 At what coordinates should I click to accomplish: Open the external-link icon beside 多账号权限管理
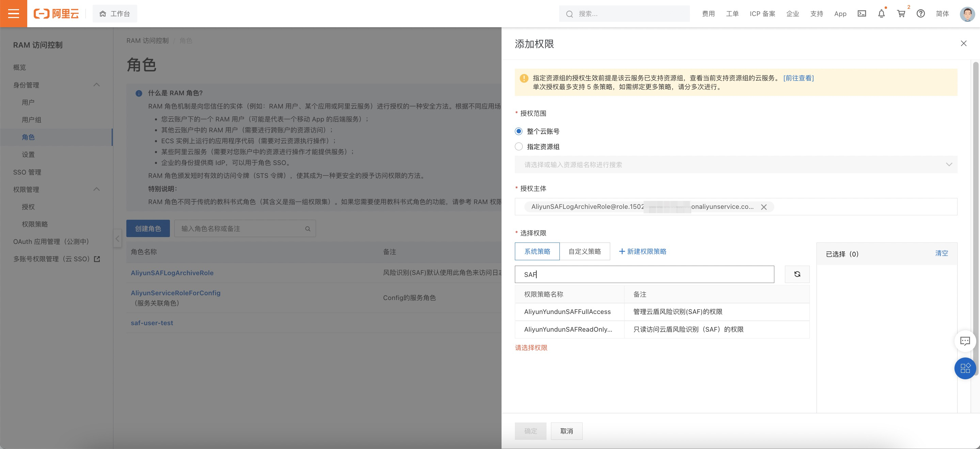(x=97, y=259)
